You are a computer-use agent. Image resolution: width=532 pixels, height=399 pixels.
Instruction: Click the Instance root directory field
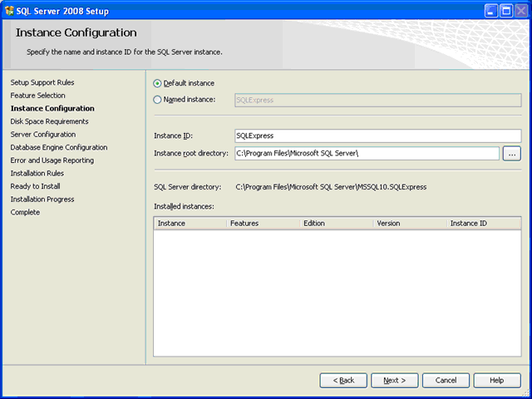(367, 153)
